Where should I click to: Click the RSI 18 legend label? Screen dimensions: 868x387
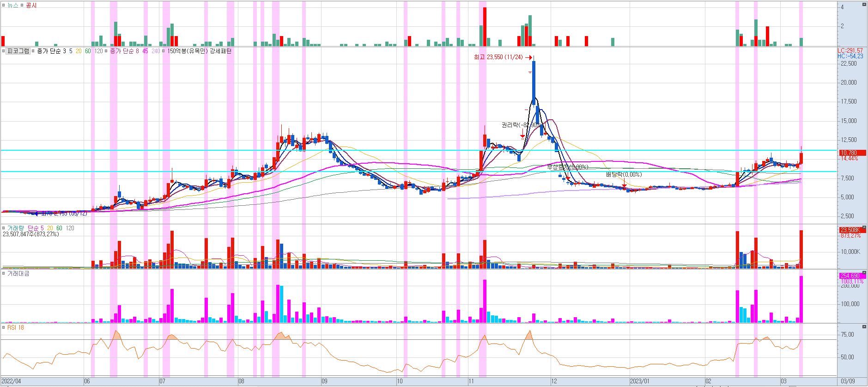(16, 327)
